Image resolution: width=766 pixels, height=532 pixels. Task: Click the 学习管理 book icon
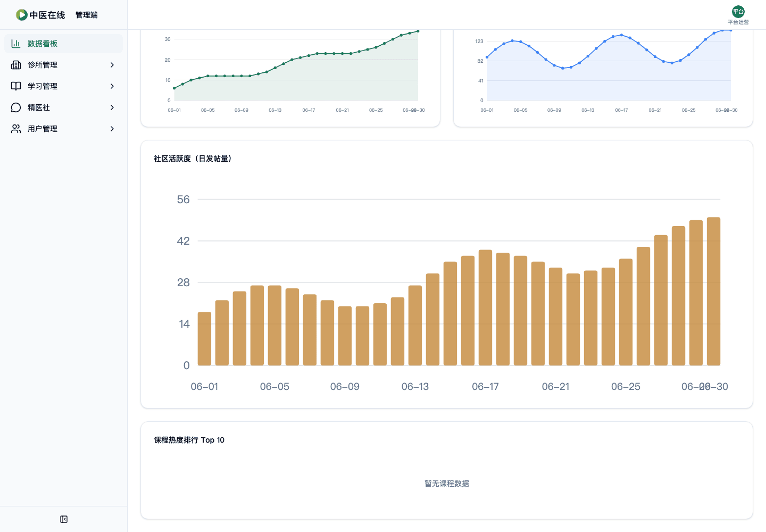click(16, 86)
